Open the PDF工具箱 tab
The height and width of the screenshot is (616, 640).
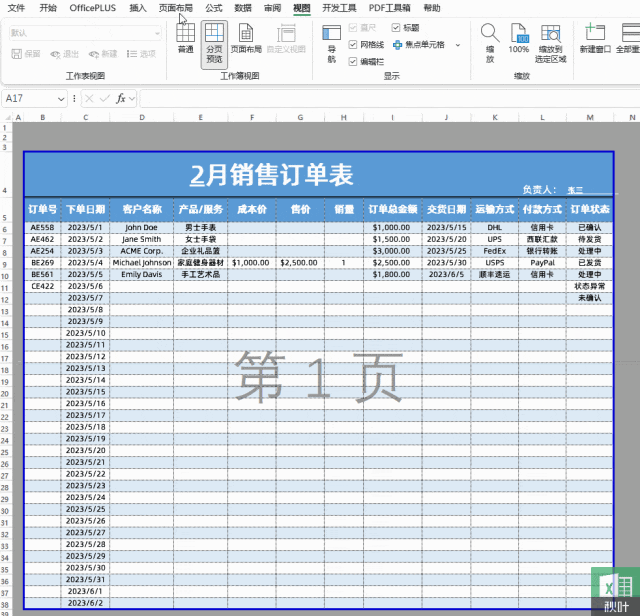[389, 8]
